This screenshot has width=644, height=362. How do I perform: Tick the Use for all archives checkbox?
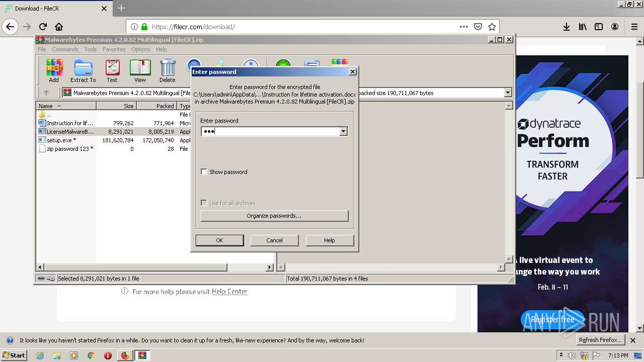(204, 203)
